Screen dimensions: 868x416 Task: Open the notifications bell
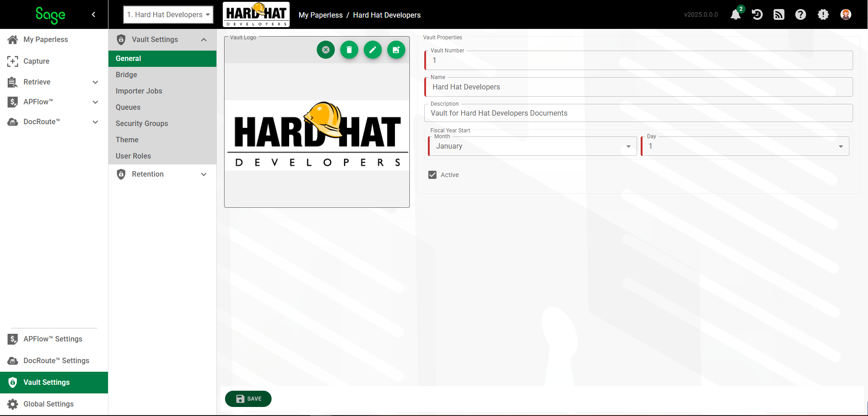(x=736, y=14)
